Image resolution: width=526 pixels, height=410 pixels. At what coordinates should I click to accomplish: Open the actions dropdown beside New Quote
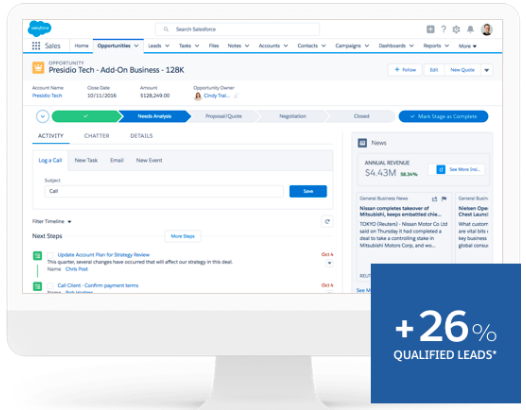click(486, 70)
